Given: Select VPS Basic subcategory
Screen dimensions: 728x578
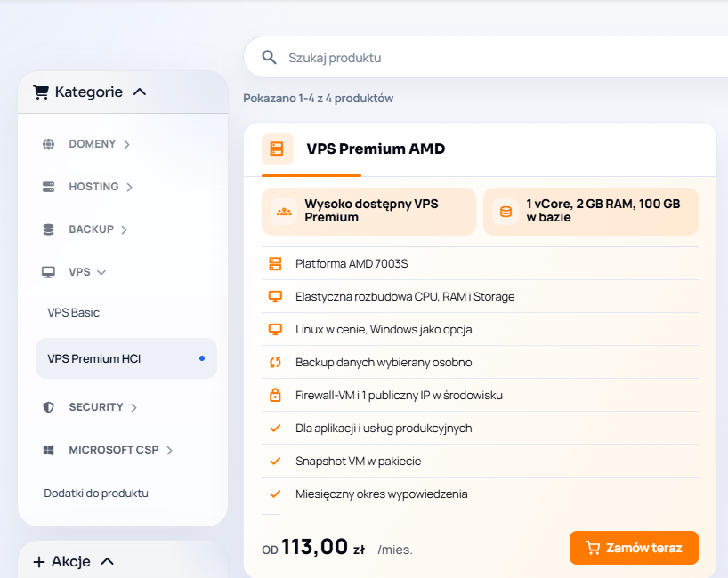Looking at the screenshot, I should [73, 313].
